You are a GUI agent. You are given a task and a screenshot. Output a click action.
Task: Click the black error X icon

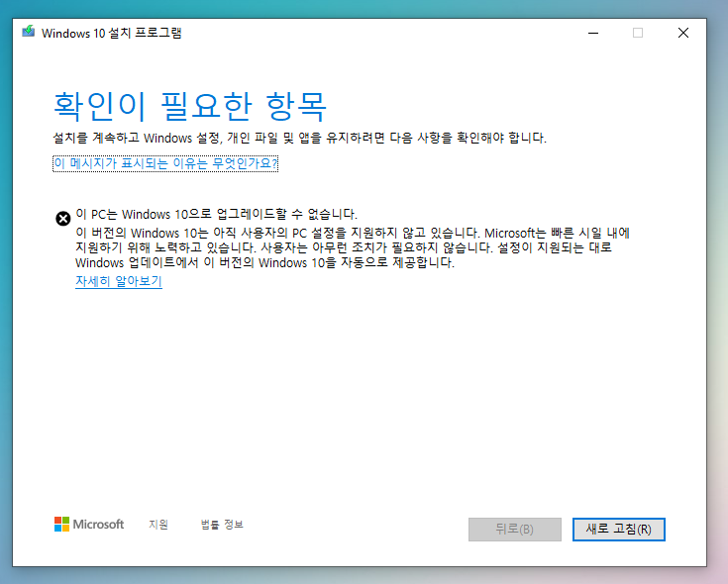(x=63, y=218)
